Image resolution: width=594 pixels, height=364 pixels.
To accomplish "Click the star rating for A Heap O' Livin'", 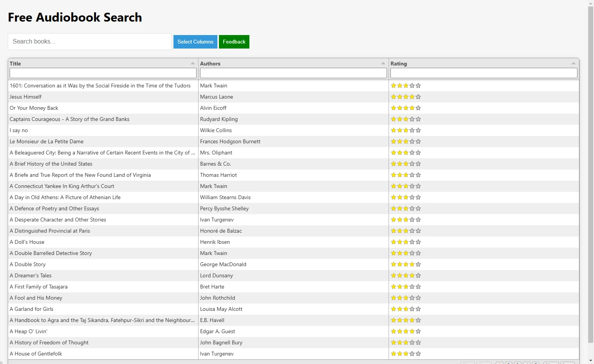I will (x=406, y=331).
